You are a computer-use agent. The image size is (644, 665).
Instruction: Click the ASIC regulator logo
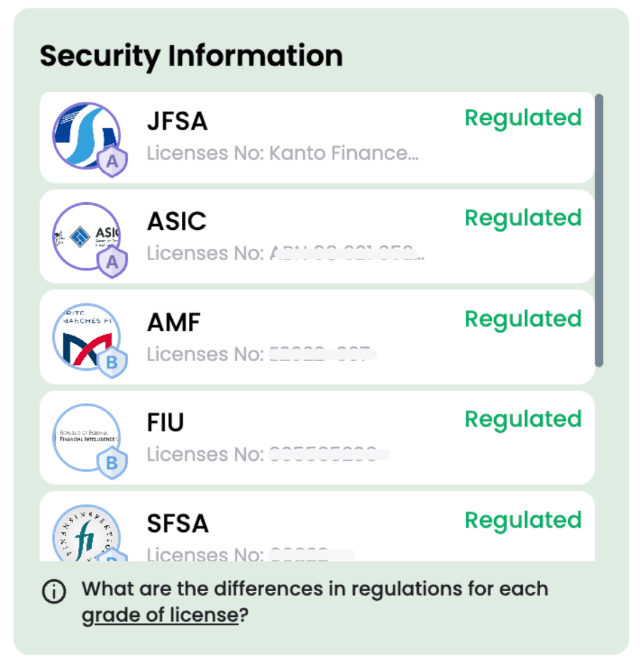coord(85,236)
